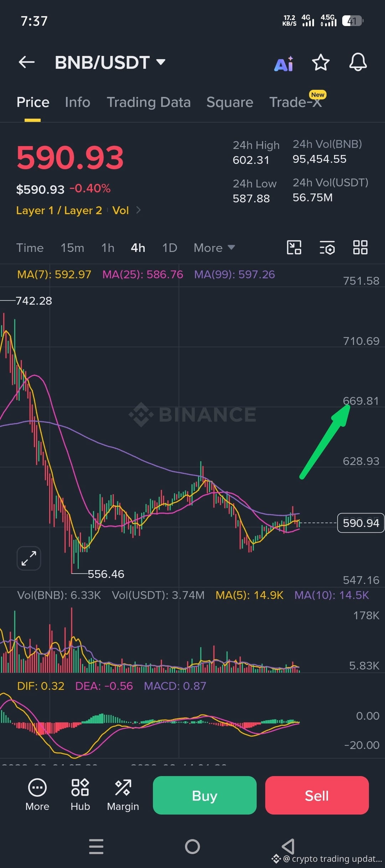
Task: Tap the 24h High value 602.31
Action: (x=251, y=160)
